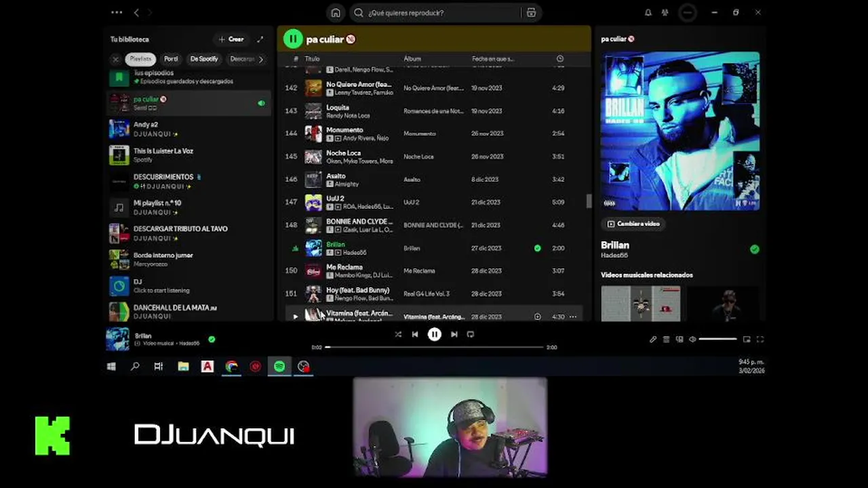The image size is (868, 488).
Task: Show more filter chips with right chevron
Action: pyautogui.click(x=261, y=59)
